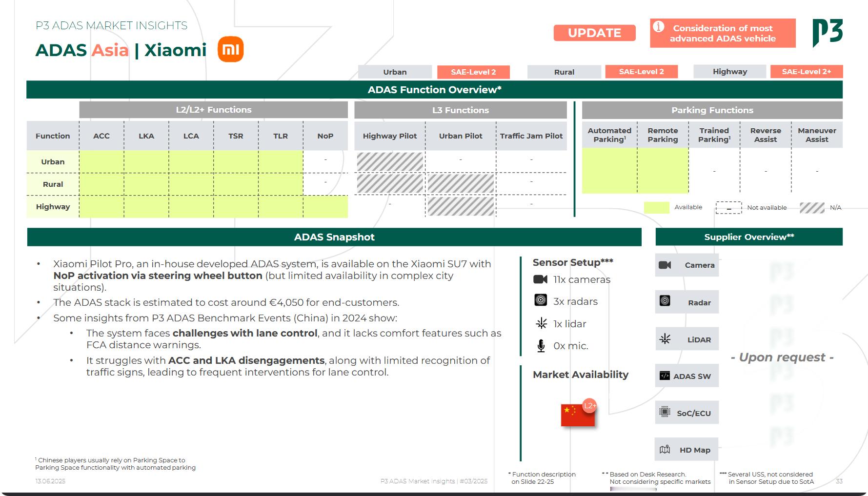Viewport: 868px width, 496px height.
Task: Select the ADAS SW supplier tile
Action: tap(686, 376)
